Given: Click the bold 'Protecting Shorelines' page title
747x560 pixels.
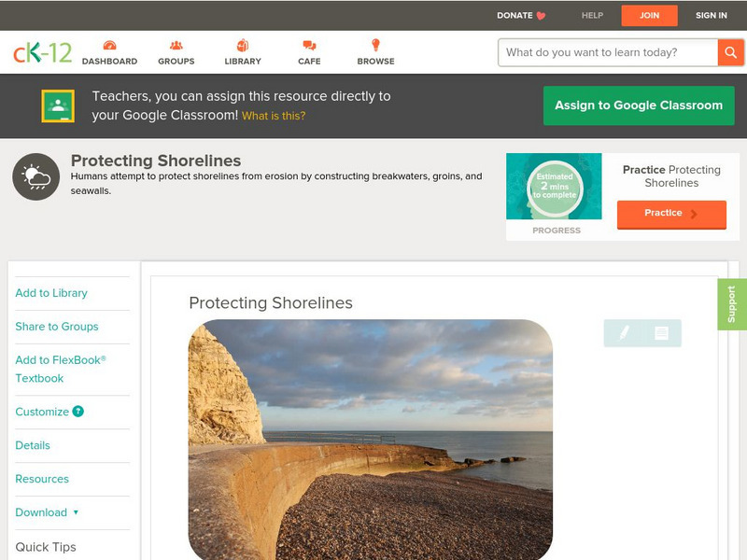Looking at the screenshot, I should point(156,161).
